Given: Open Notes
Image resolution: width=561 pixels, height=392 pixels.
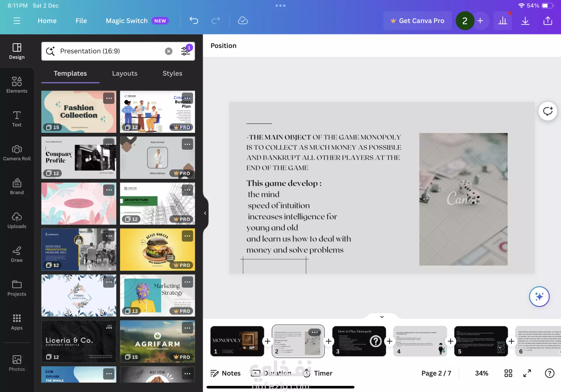Looking at the screenshot, I should 225,373.
